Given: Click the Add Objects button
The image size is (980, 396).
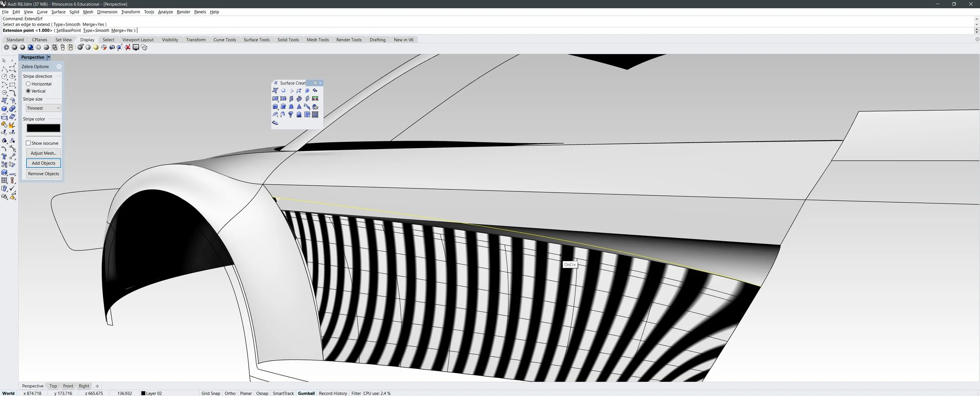Looking at the screenshot, I should (44, 163).
